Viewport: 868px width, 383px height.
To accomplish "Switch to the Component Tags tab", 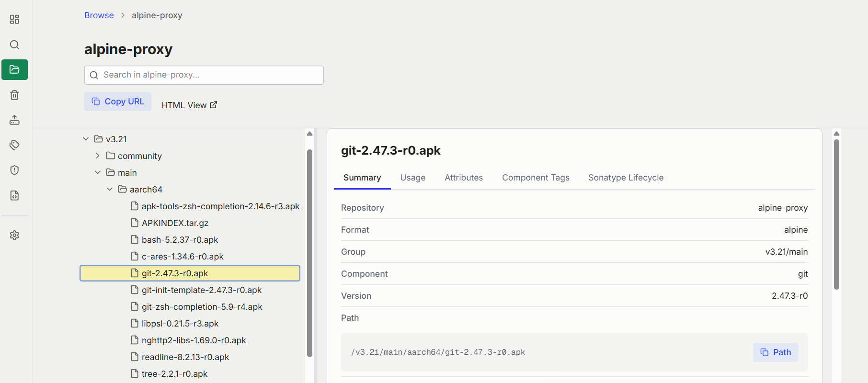I will tap(536, 178).
